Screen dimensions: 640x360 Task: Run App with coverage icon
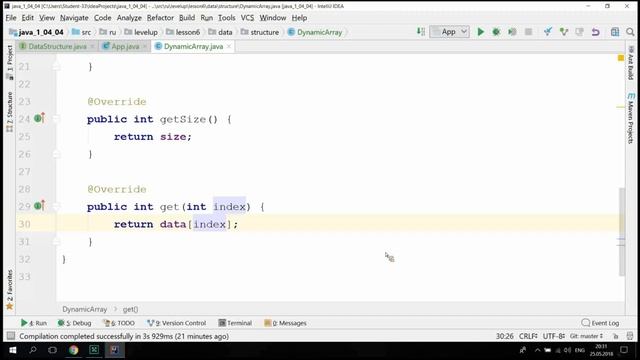point(512,32)
